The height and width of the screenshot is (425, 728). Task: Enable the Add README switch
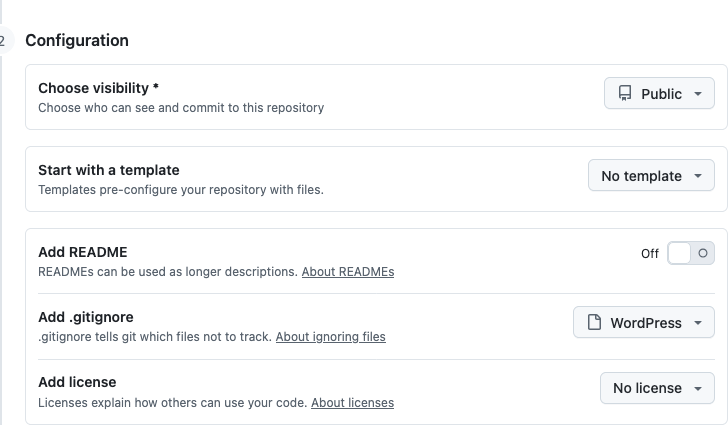691,253
